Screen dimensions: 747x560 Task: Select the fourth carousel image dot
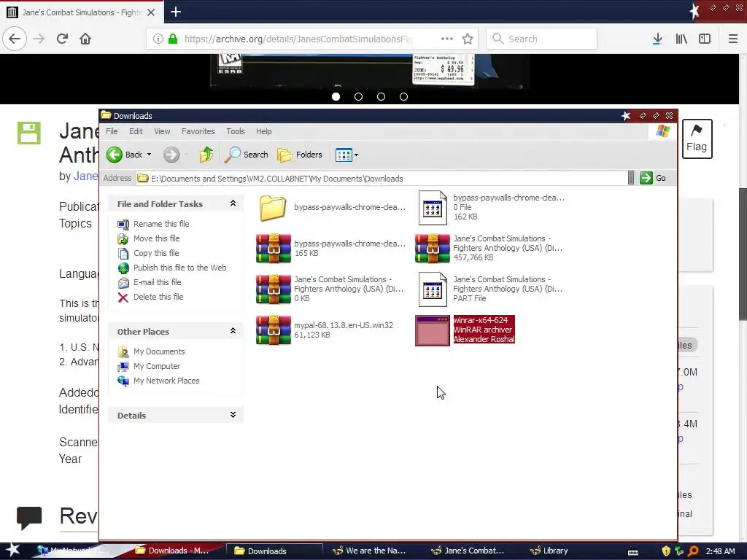tap(404, 97)
